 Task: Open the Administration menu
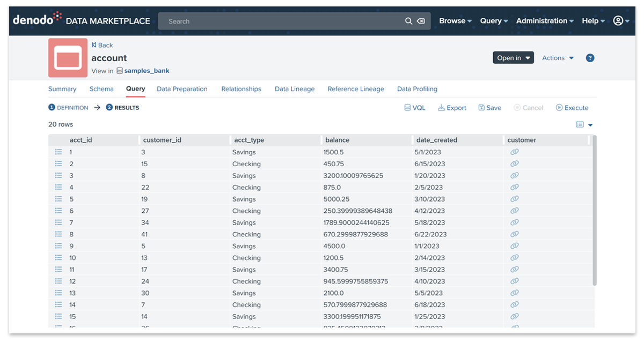tap(542, 20)
